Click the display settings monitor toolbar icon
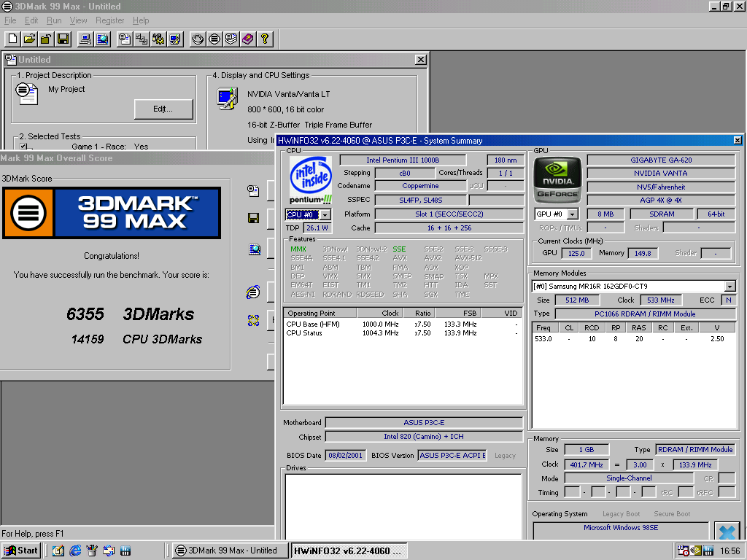Viewport: 747px width, 560px height. pyautogui.click(x=175, y=39)
